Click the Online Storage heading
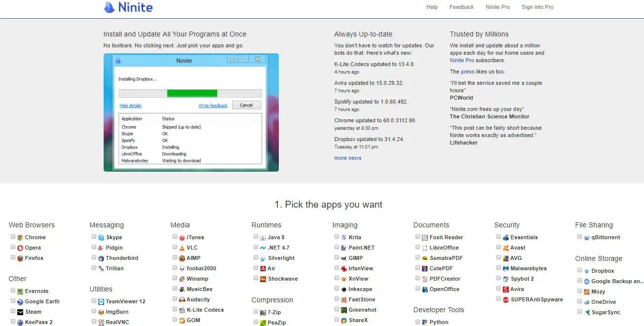 599,258
